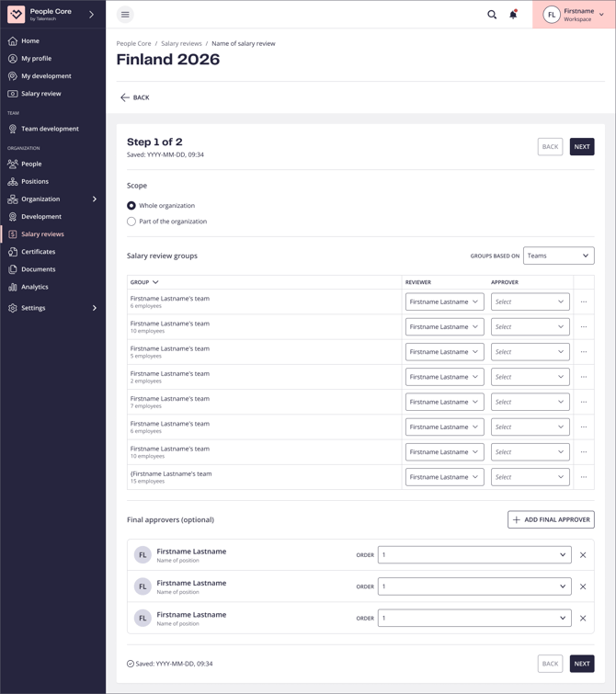The width and height of the screenshot is (616, 694).
Task: Click the search magnifier icon
Action: (x=492, y=15)
